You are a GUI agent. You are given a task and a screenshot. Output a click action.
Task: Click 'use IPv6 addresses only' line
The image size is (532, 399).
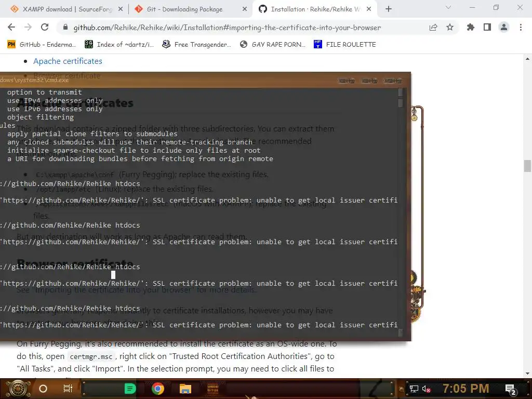point(55,109)
